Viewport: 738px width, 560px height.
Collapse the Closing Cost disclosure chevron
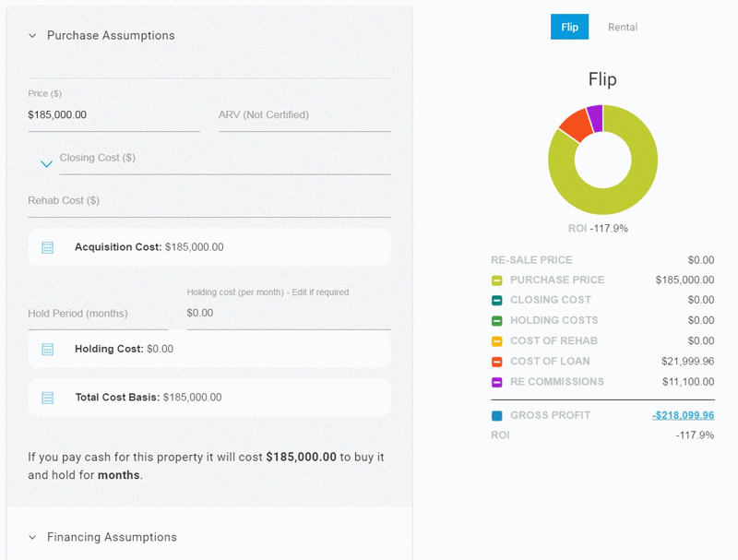(46, 162)
